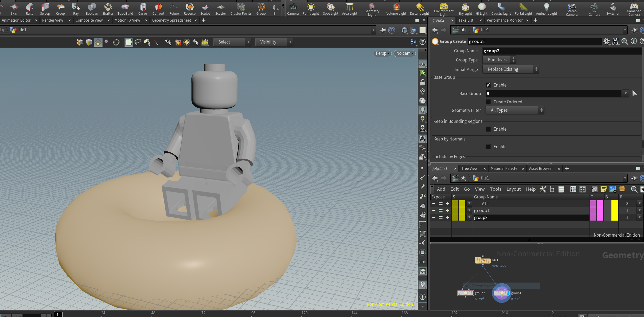Click the Group Name input field
Image resolution: width=644 pixels, height=317 pixels.
pos(562,51)
